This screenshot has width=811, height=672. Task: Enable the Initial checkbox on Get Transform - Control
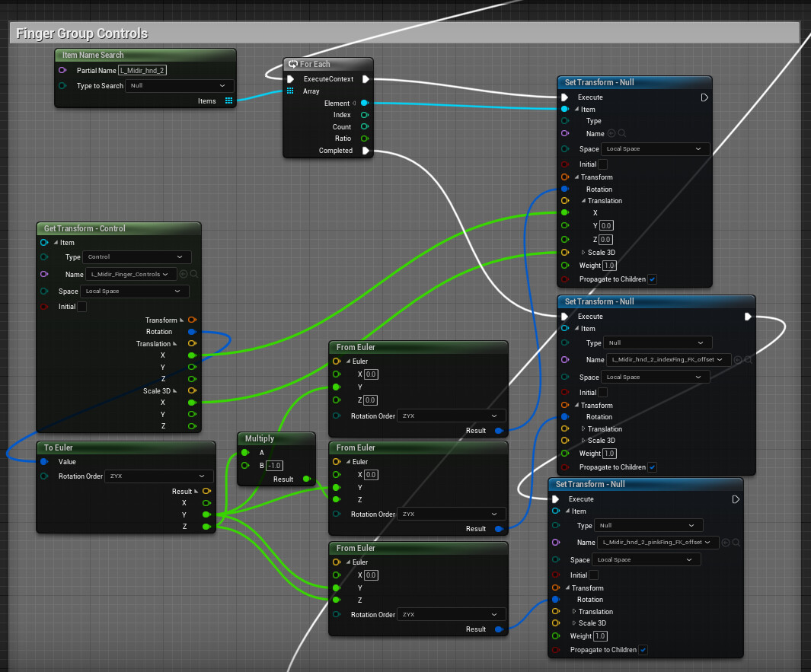pos(83,307)
